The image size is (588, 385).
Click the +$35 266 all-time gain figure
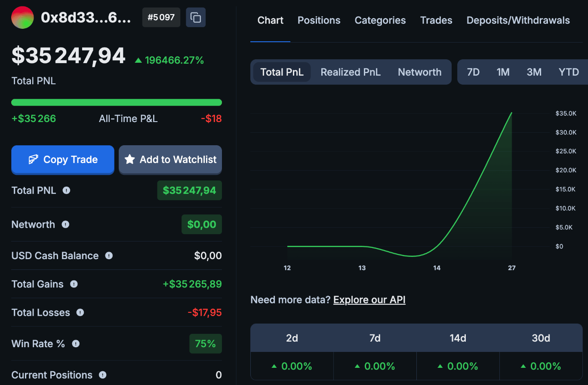click(34, 119)
